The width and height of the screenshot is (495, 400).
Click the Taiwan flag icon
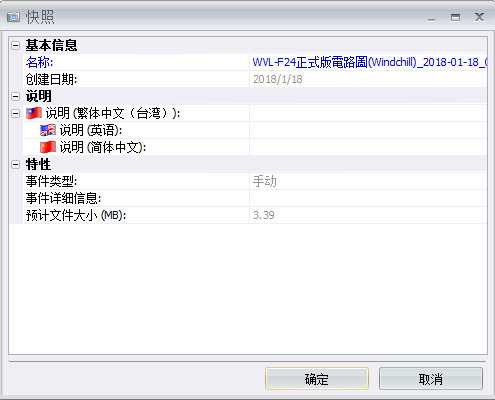point(34,113)
